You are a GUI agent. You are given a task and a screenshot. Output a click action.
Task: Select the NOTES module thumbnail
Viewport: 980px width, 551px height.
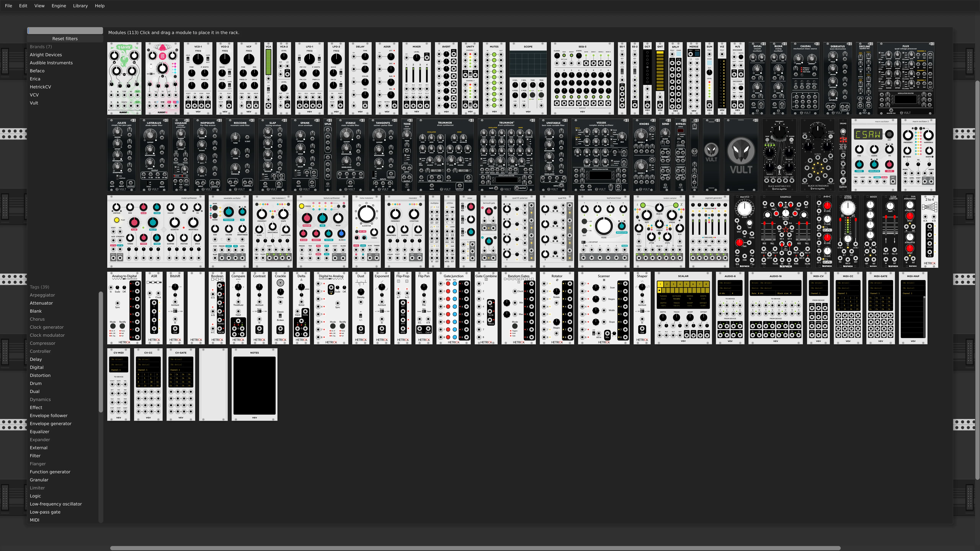click(x=254, y=384)
